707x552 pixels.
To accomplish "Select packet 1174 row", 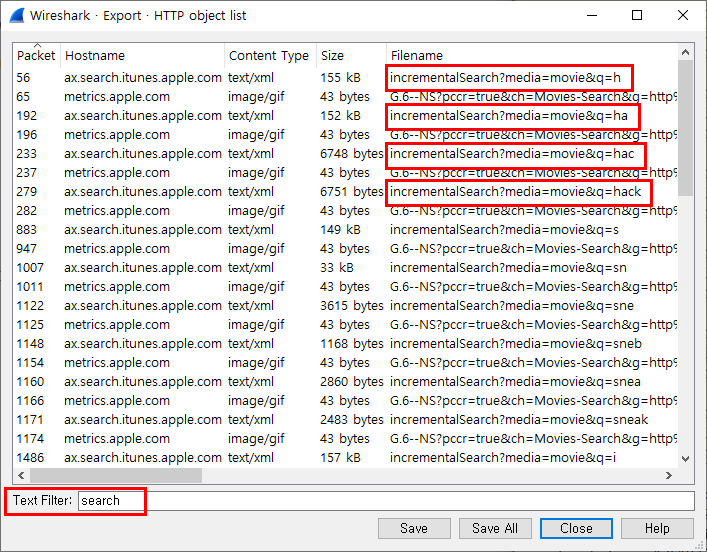I will pos(345,438).
